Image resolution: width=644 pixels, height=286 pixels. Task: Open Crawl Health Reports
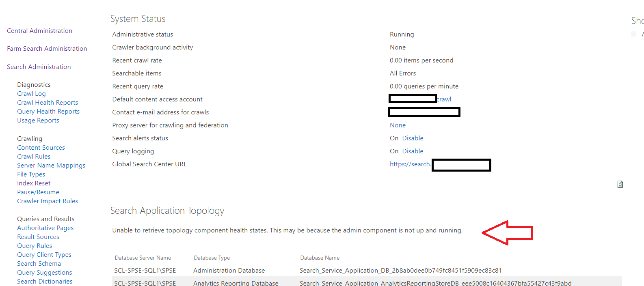48,103
